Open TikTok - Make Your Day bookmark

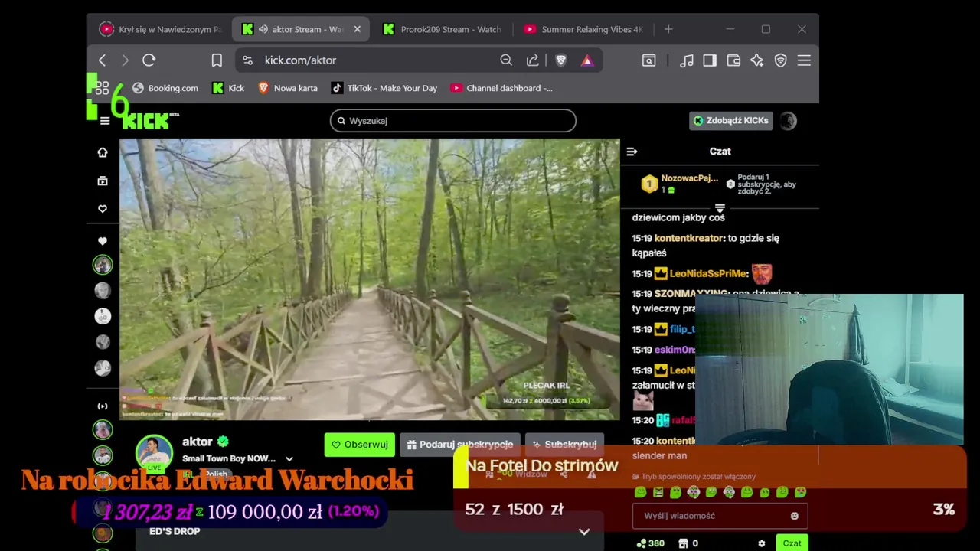pos(384,88)
